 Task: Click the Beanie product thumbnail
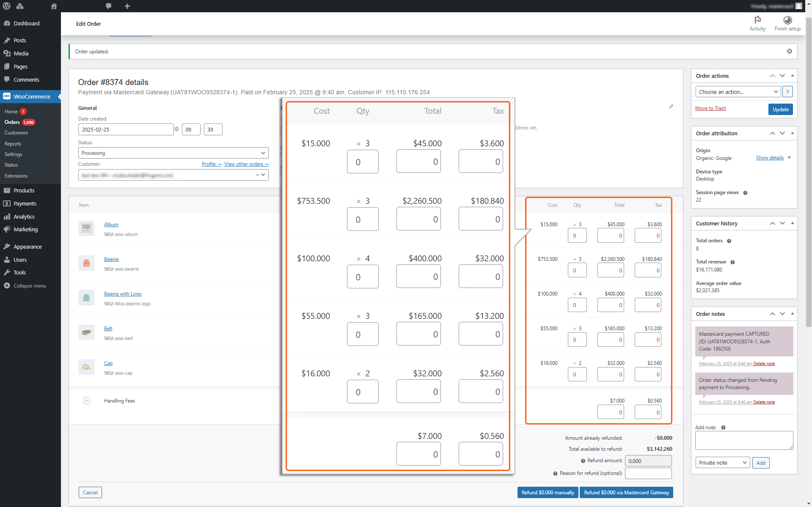86,263
